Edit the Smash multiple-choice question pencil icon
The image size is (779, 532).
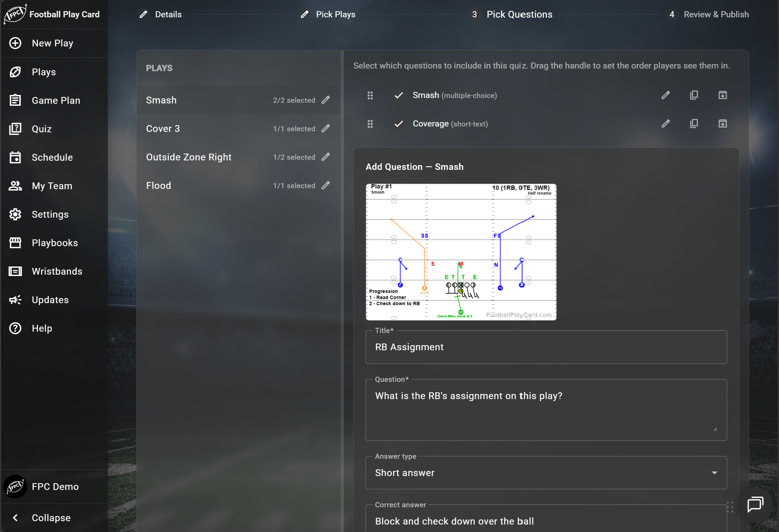click(x=665, y=95)
